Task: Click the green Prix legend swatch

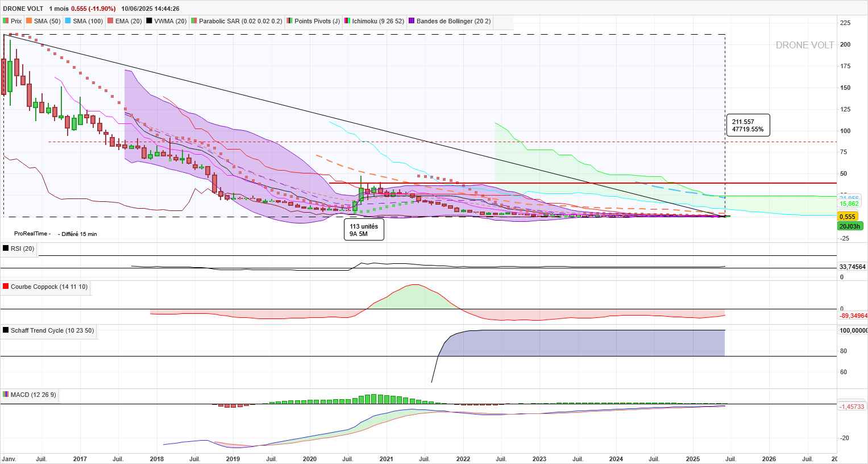Action: pyautogui.click(x=6, y=21)
